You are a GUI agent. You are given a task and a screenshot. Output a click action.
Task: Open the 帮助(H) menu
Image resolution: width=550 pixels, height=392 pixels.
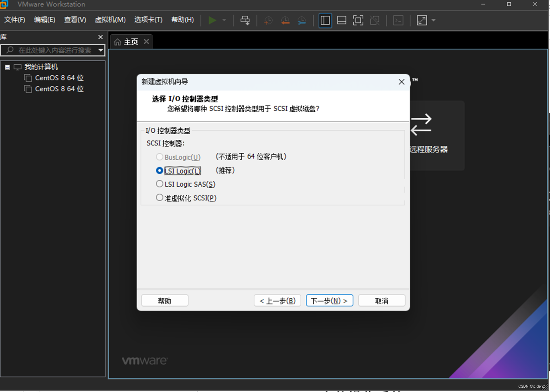tap(183, 20)
